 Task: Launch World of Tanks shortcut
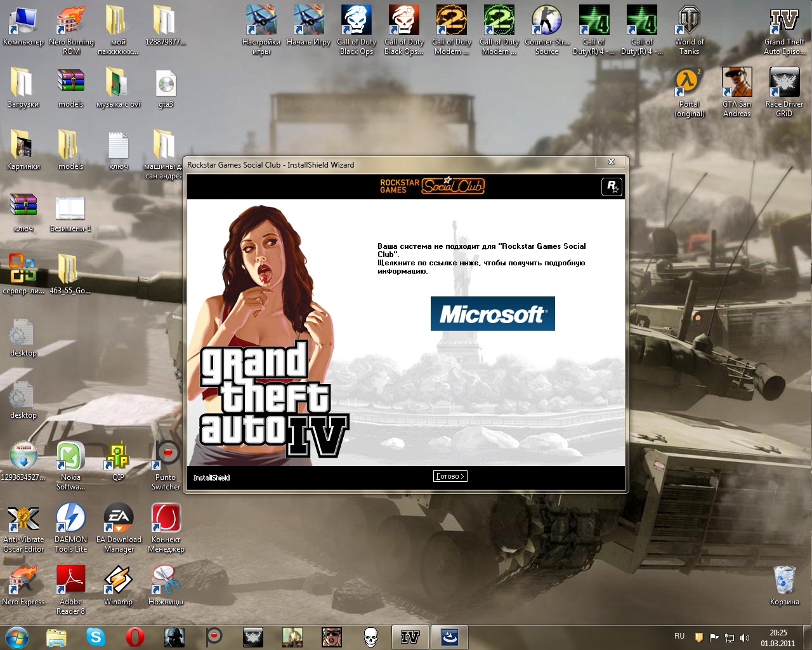[x=690, y=29]
